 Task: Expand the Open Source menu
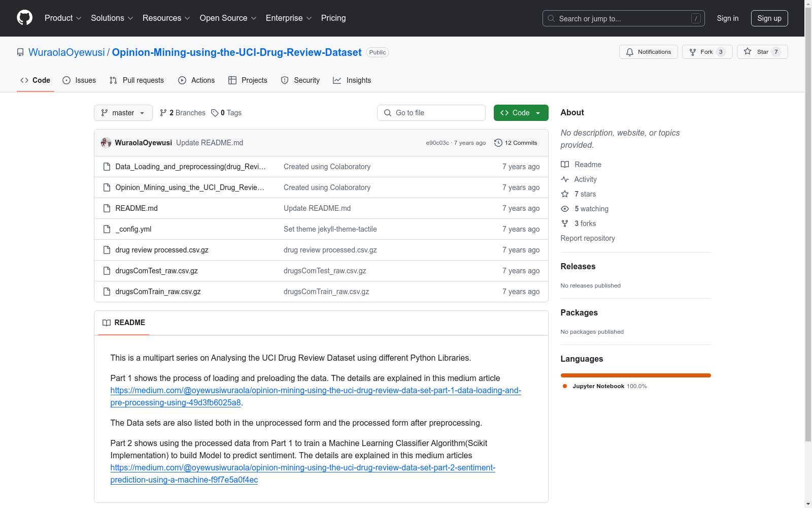[228, 18]
